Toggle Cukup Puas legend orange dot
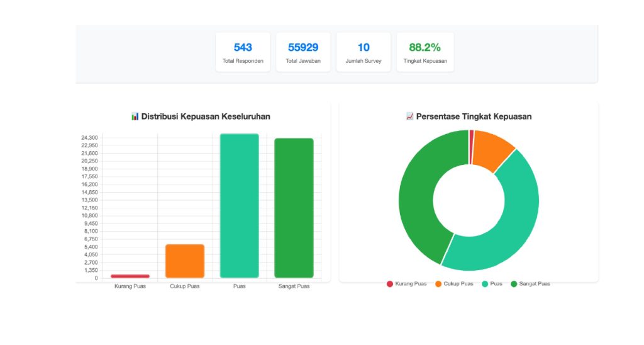 coord(438,284)
